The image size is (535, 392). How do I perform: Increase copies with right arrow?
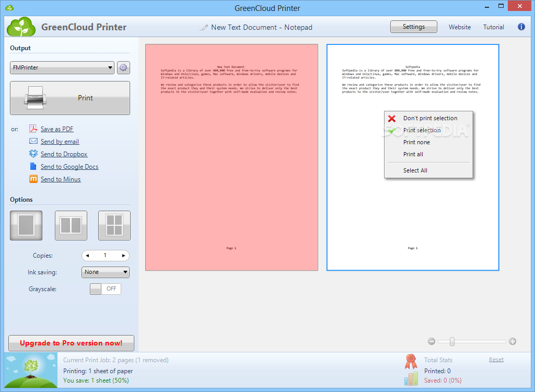pos(123,256)
